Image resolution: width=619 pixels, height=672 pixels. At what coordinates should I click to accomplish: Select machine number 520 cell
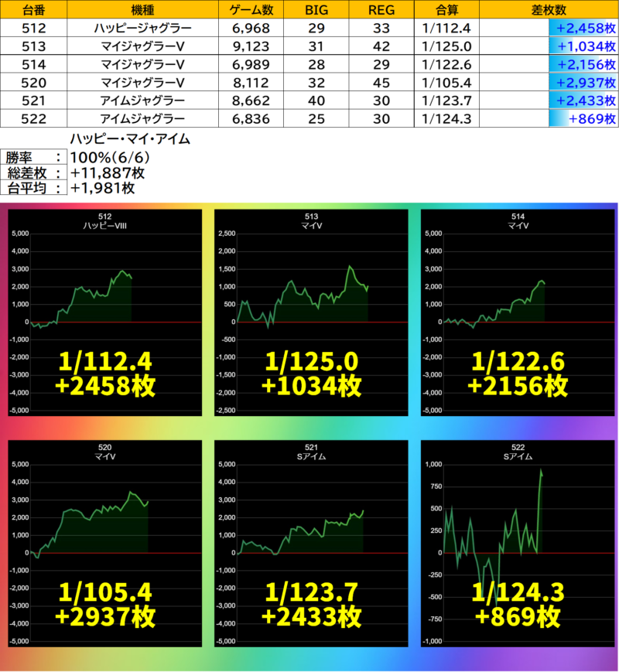33,82
